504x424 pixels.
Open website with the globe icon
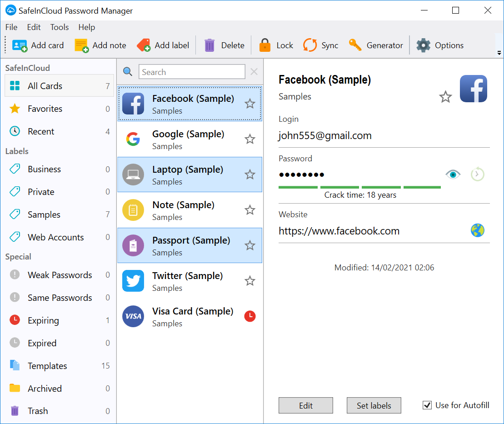coord(477,230)
